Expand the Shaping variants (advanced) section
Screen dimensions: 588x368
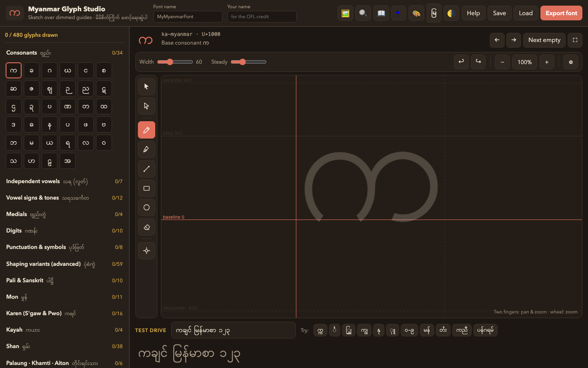64,264
